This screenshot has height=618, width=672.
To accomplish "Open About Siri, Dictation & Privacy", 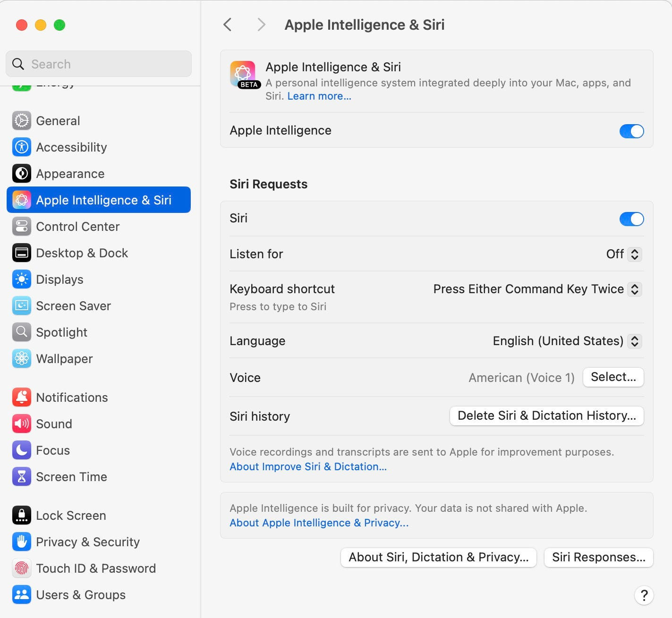I will tap(439, 558).
